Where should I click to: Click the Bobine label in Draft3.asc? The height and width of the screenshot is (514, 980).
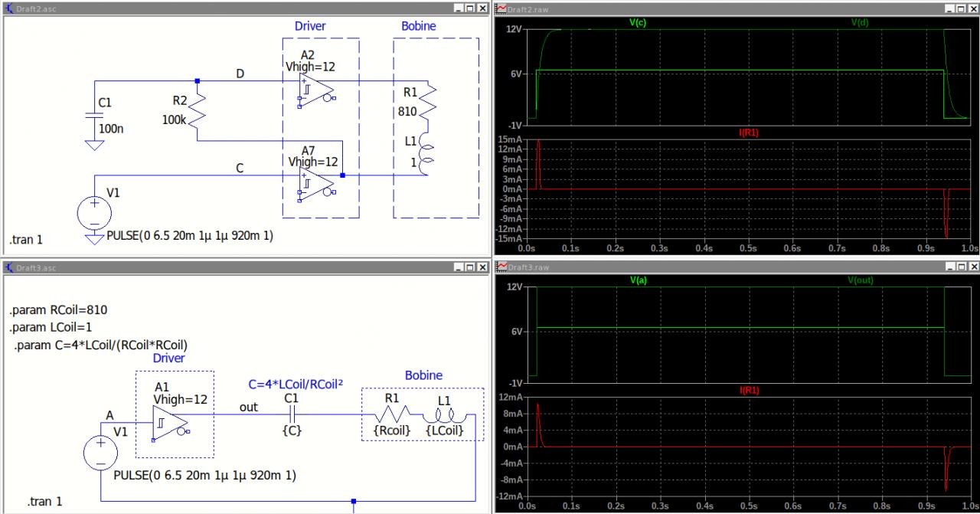(423, 375)
